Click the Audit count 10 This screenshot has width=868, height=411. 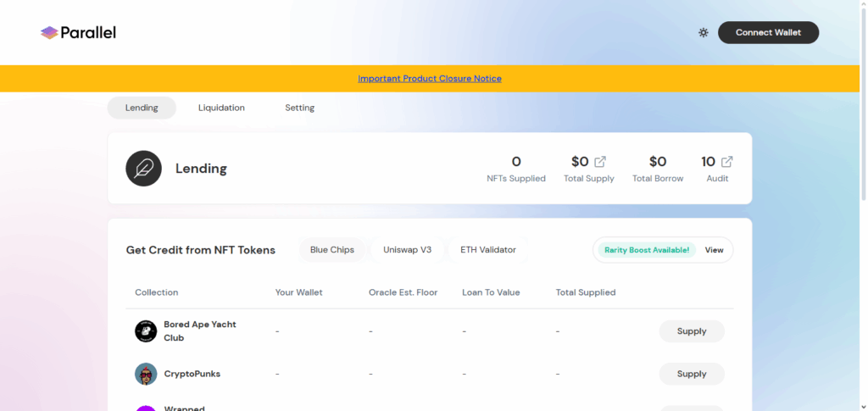point(708,162)
